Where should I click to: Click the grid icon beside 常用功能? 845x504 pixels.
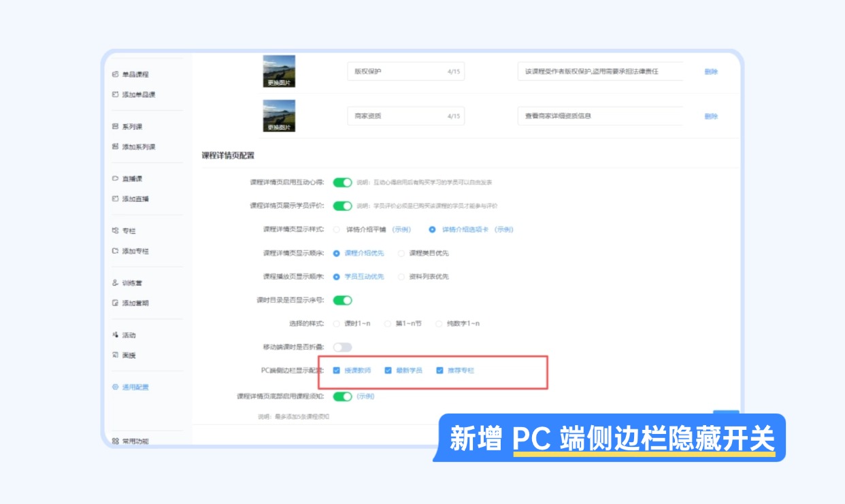point(115,441)
